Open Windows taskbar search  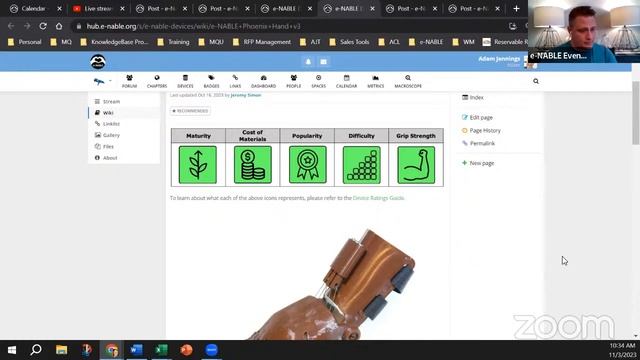[36, 350]
